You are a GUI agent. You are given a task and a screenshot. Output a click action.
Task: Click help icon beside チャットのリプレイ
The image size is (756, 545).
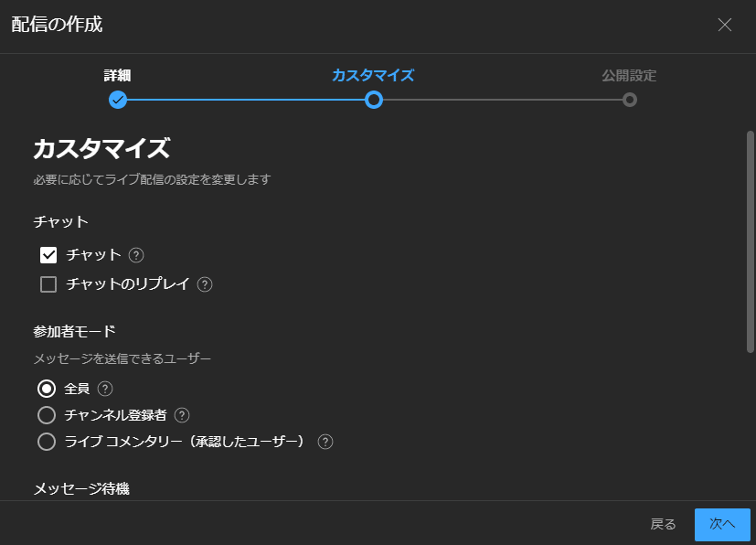tap(205, 284)
